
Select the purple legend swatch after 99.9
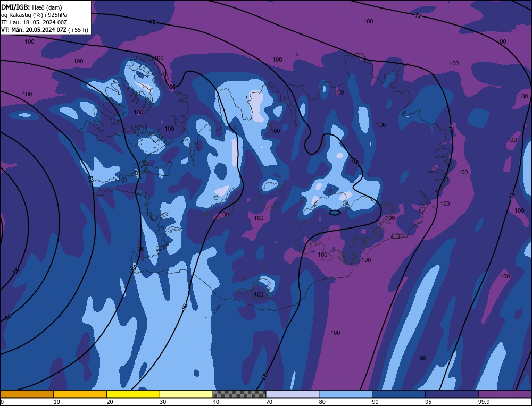click(505, 394)
